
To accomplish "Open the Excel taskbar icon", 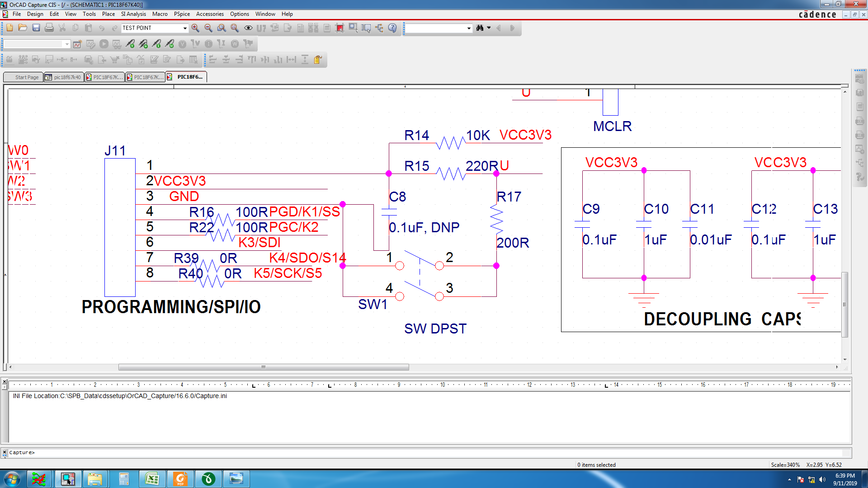I will coord(152,479).
